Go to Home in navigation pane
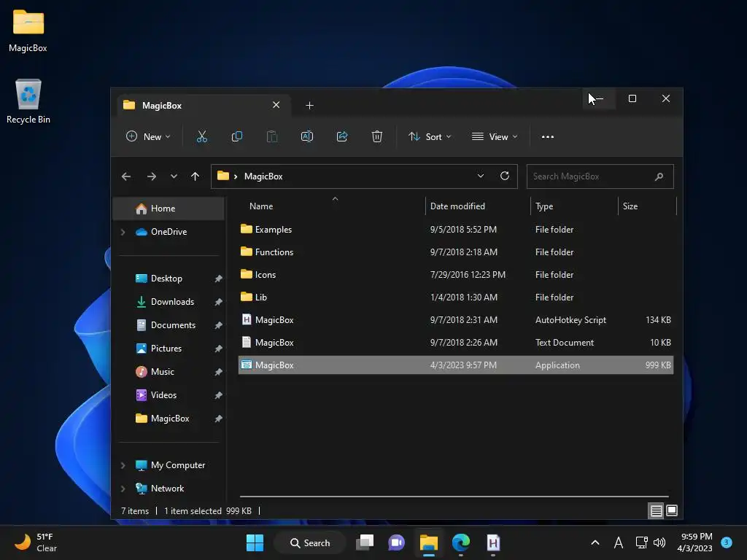 pos(169,209)
